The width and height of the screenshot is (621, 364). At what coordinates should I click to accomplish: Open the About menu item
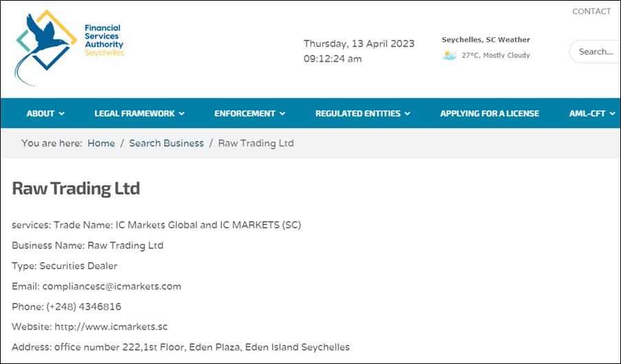pyautogui.click(x=41, y=114)
